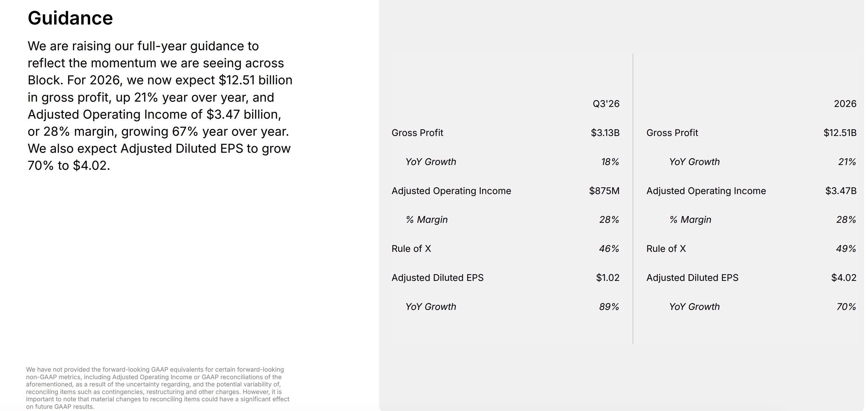This screenshot has width=868, height=411.
Task: Click the Q3'26 YoY Growth 18% figure
Action: pos(610,162)
